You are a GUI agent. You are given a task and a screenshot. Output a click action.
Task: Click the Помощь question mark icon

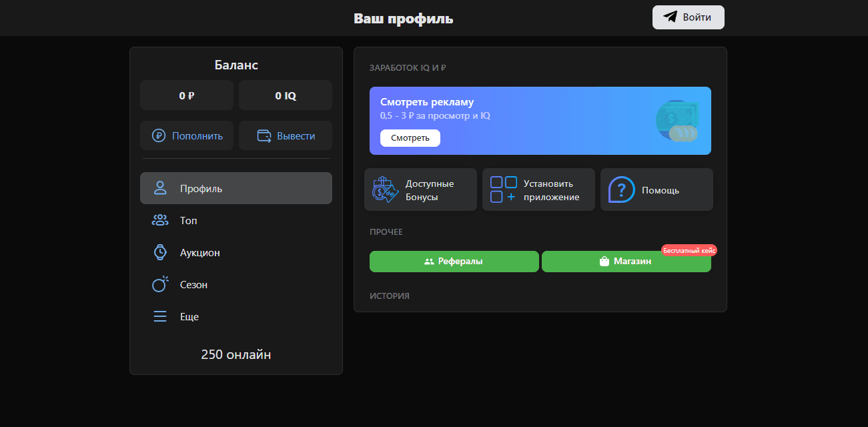[x=620, y=189]
